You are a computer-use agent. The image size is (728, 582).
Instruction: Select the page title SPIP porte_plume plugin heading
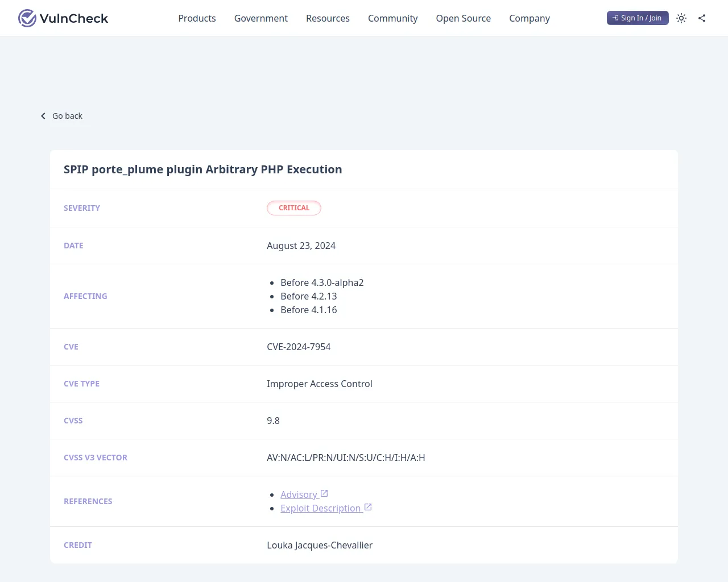click(202, 169)
